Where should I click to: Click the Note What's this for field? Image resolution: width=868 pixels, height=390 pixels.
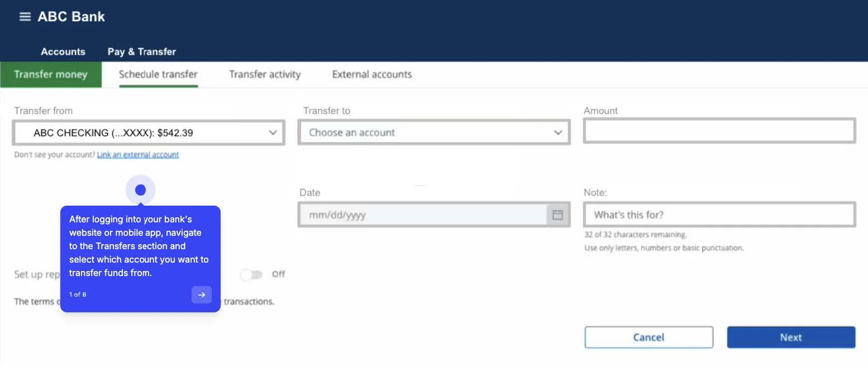coord(719,215)
